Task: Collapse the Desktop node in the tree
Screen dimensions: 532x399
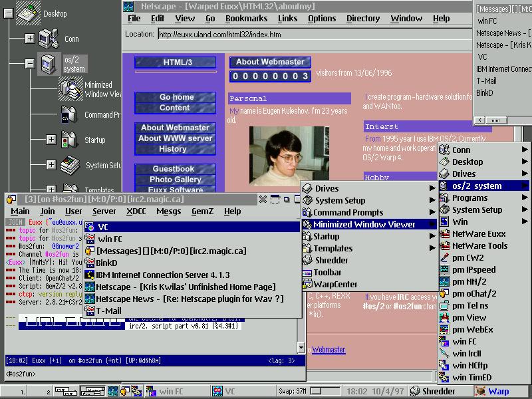Action: (8, 13)
